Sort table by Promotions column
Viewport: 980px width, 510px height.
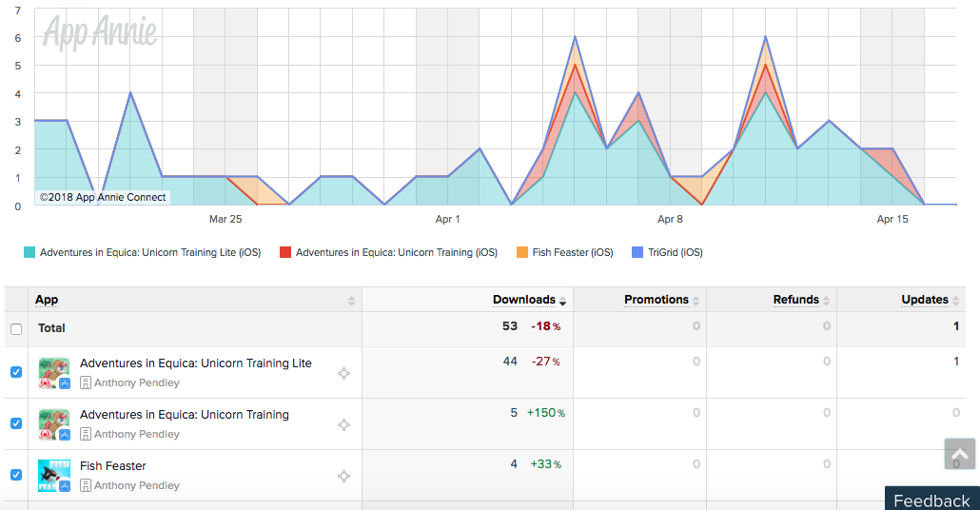click(661, 300)
